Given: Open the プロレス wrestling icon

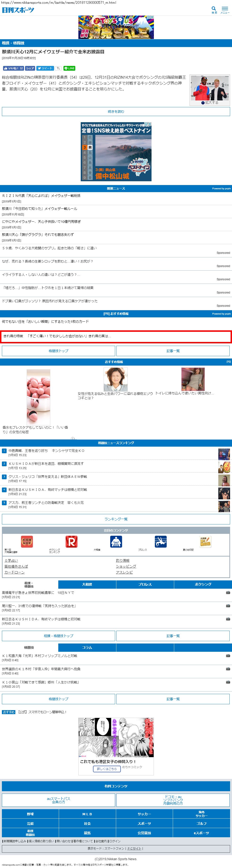Looking at the screenshot, I should pos(161,541).
